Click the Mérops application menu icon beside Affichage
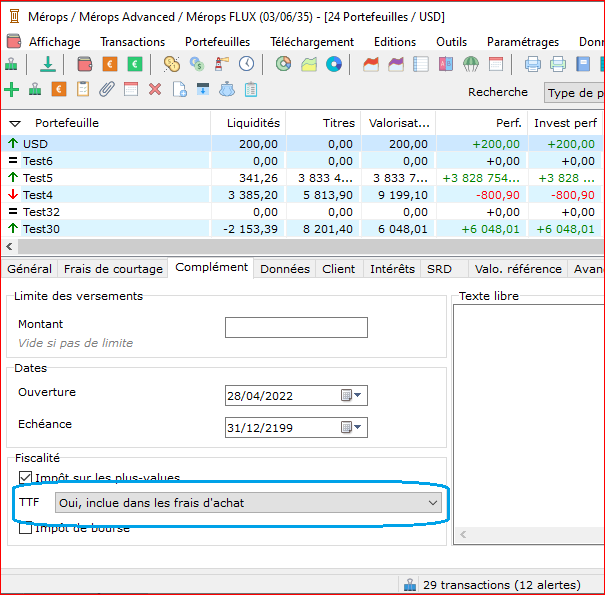The width and height of the screenshot is (613, 595). coord(14,41)
